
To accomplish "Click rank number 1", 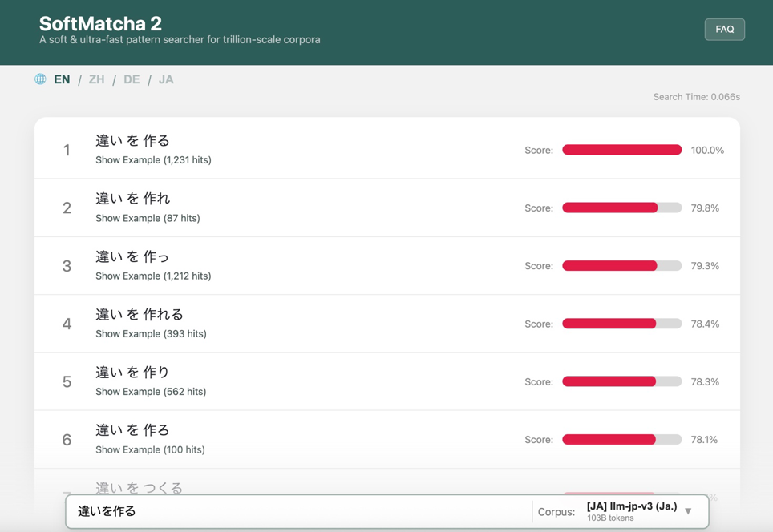I will pos(67,151).
